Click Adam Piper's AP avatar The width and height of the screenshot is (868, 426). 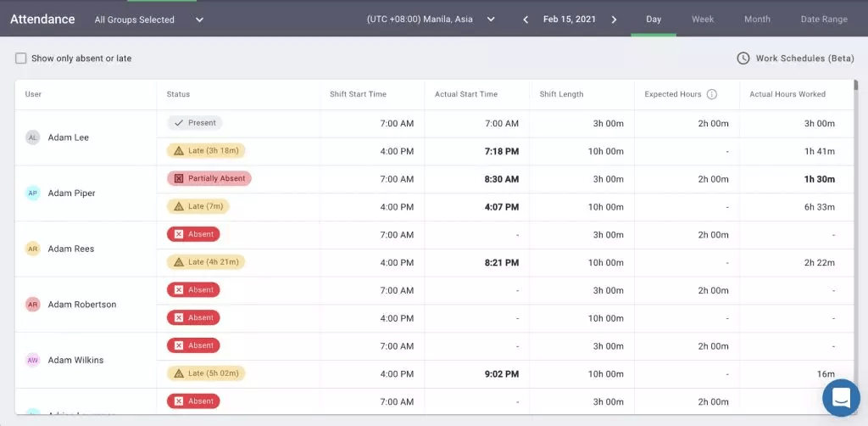click(33, 193)
